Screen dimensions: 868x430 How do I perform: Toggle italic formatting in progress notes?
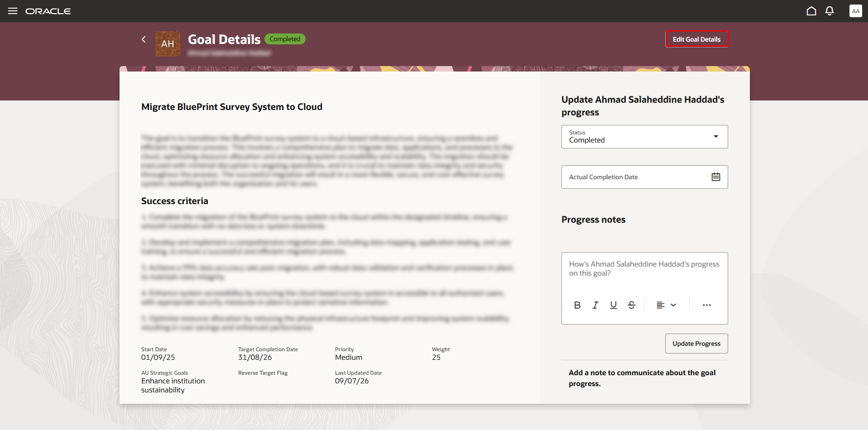point(595,305)
